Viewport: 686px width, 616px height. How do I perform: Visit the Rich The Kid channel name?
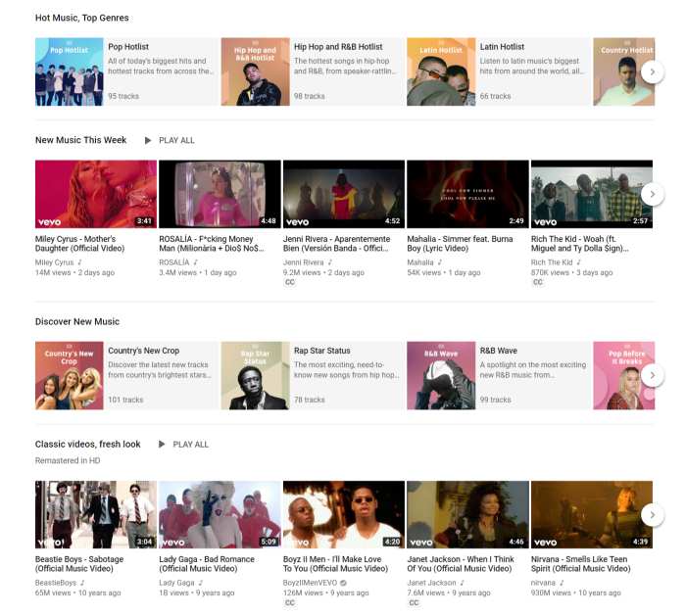click(x=552, y=262)
